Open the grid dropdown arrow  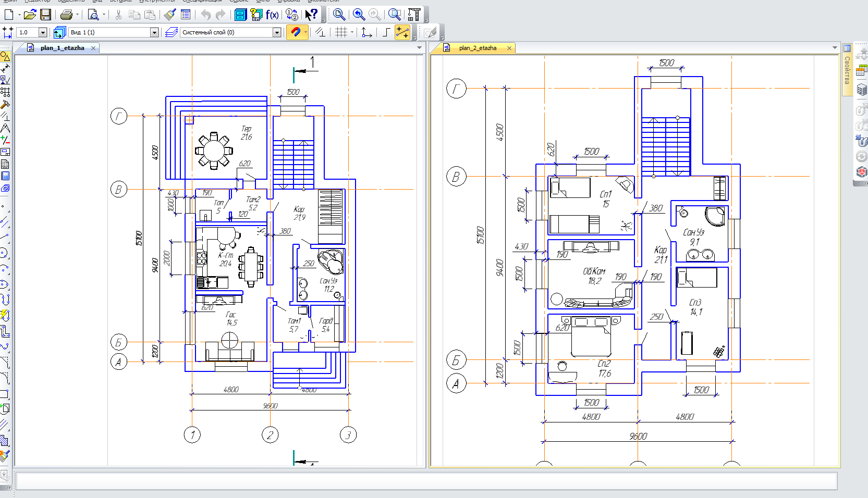352,32
